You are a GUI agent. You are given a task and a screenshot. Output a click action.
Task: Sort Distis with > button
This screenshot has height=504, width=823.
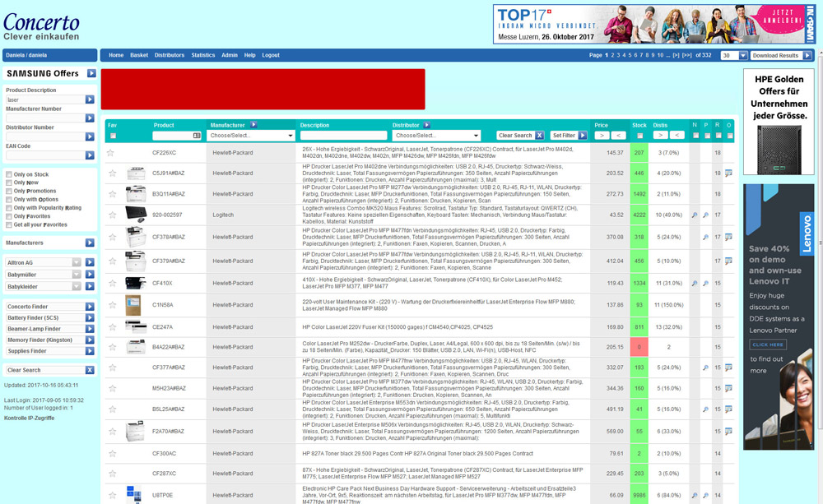[x=660, y=136]
